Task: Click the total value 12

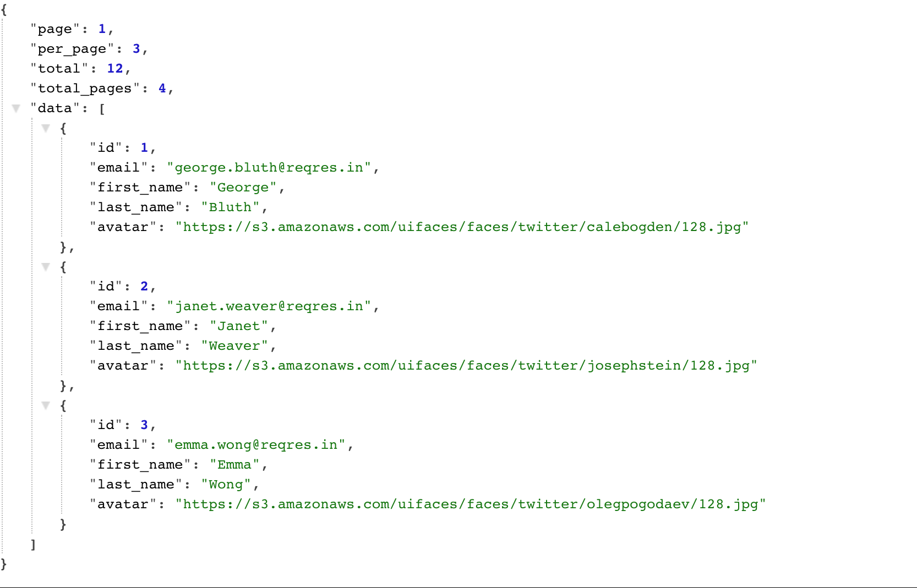Action: pyautogui.click(x=115, y=69)
